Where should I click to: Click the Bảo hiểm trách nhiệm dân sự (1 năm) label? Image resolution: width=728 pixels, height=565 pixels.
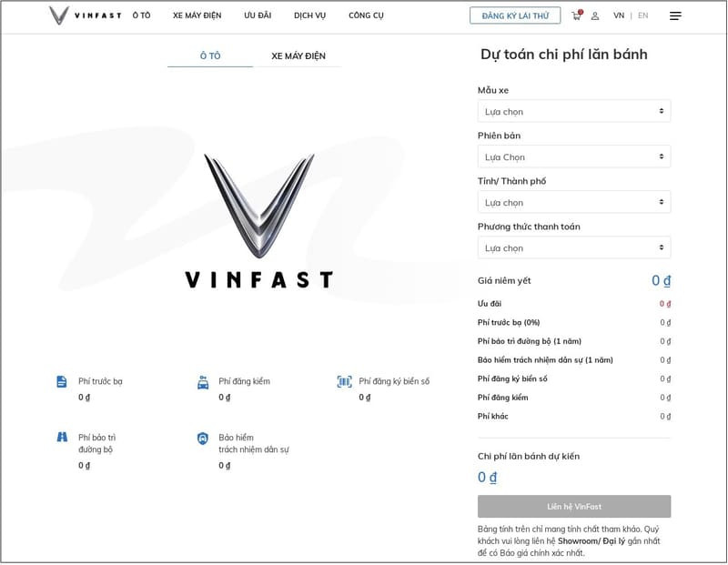pyautogui.click(x=545, y=359)
